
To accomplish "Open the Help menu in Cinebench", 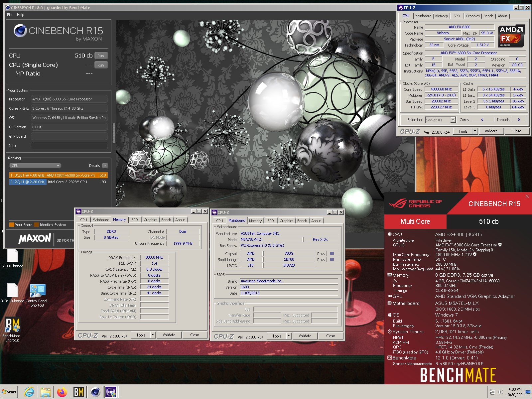I will 21,15.
